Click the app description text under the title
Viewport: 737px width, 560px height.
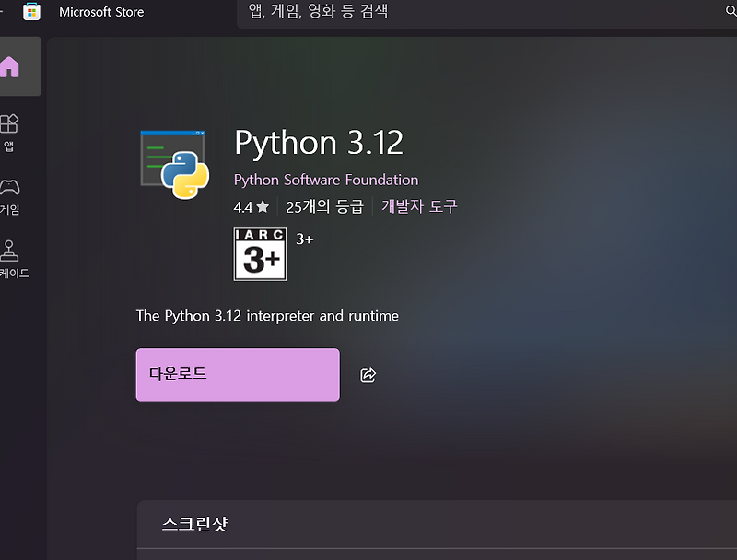tap(267, 315)
